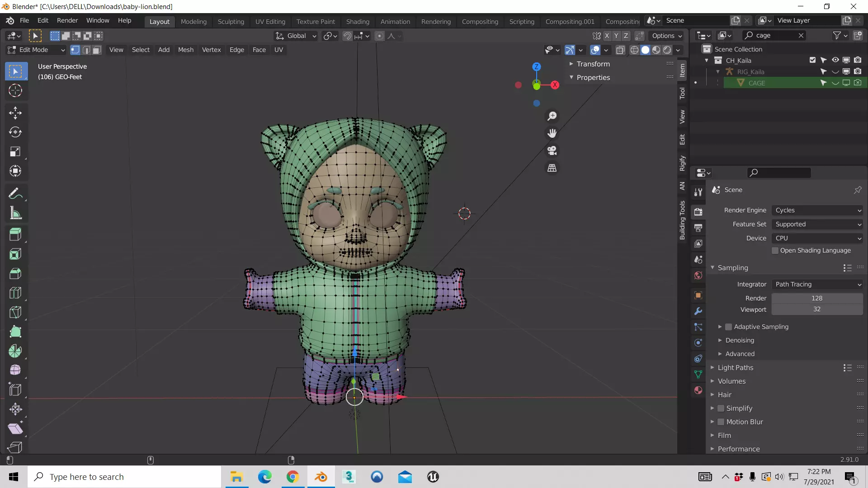Clear the cage outliner search filter
Image resolution: width=868 pixels, height=488 pixels.
(x=801, y=35)
